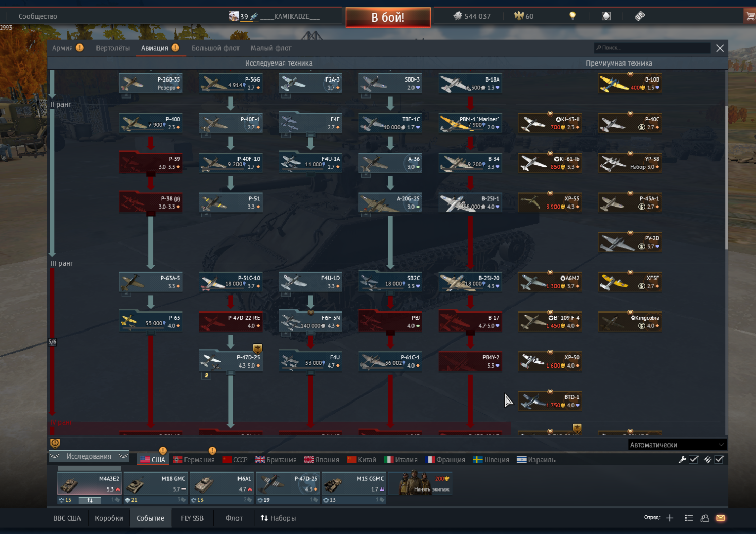Select the B-25J-1 bomber card

470,202
